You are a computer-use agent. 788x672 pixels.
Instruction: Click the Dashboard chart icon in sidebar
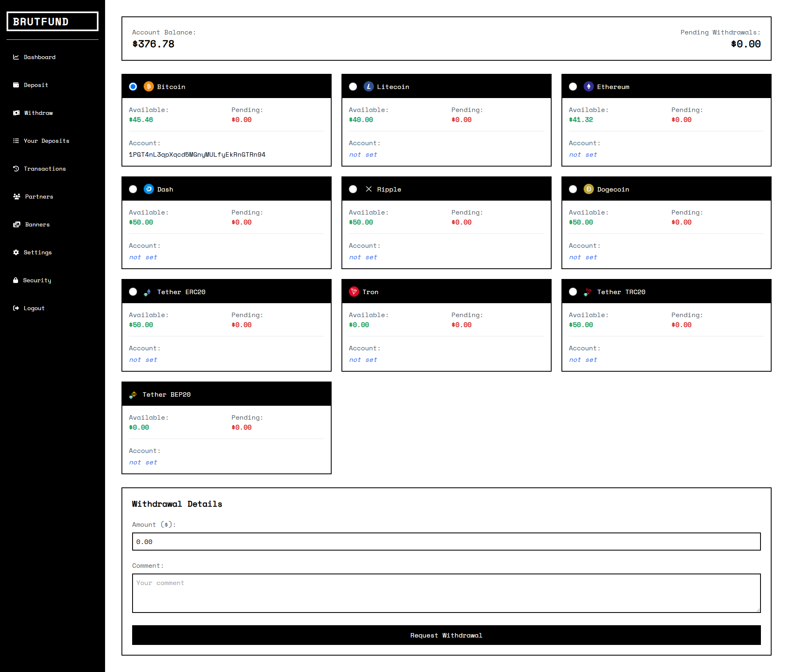click(16, 57)
